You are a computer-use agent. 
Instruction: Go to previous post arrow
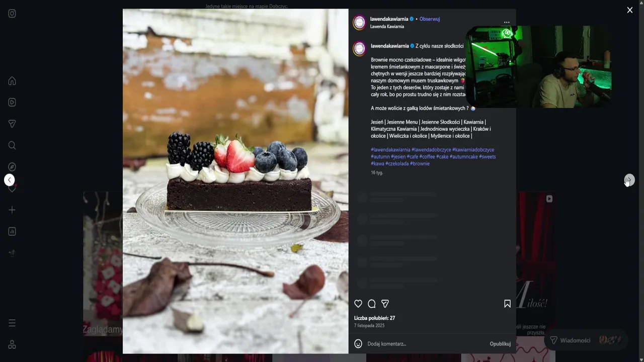pyautogui.click(x=10, y=180)
